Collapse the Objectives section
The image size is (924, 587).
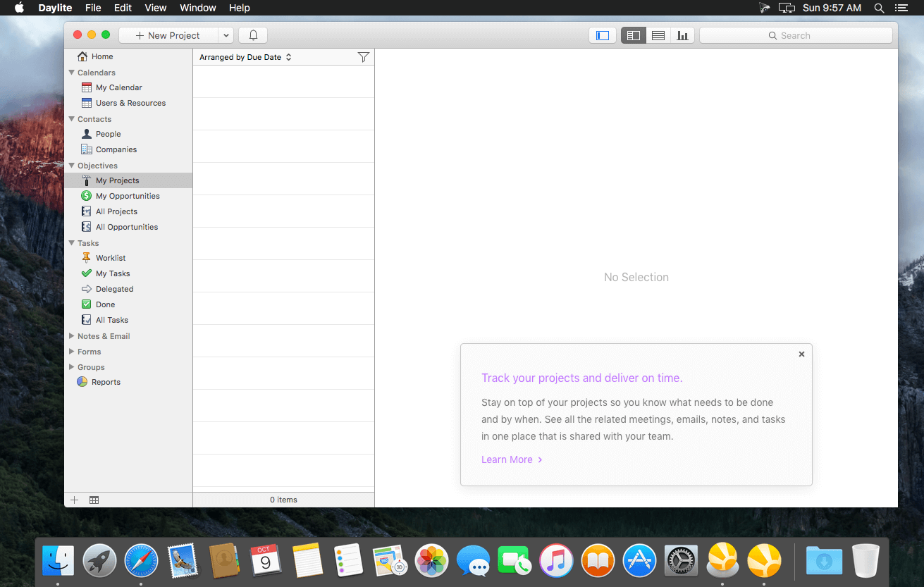[x=72, y=165]
